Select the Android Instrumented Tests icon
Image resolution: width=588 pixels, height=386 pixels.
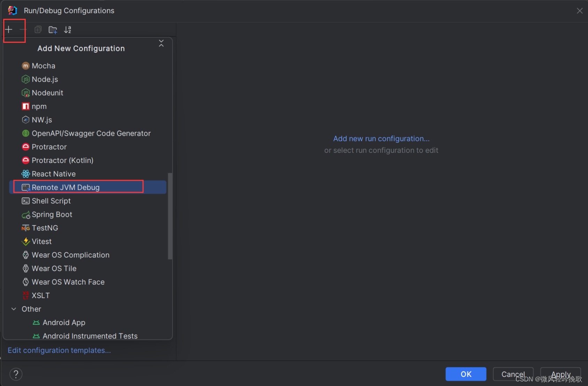tap(36, 336)
